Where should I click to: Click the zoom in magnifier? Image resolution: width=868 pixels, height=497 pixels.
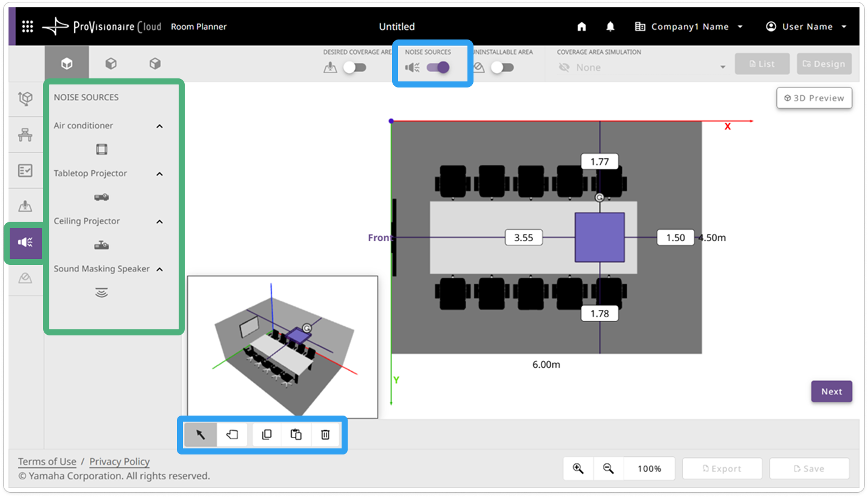578,468
